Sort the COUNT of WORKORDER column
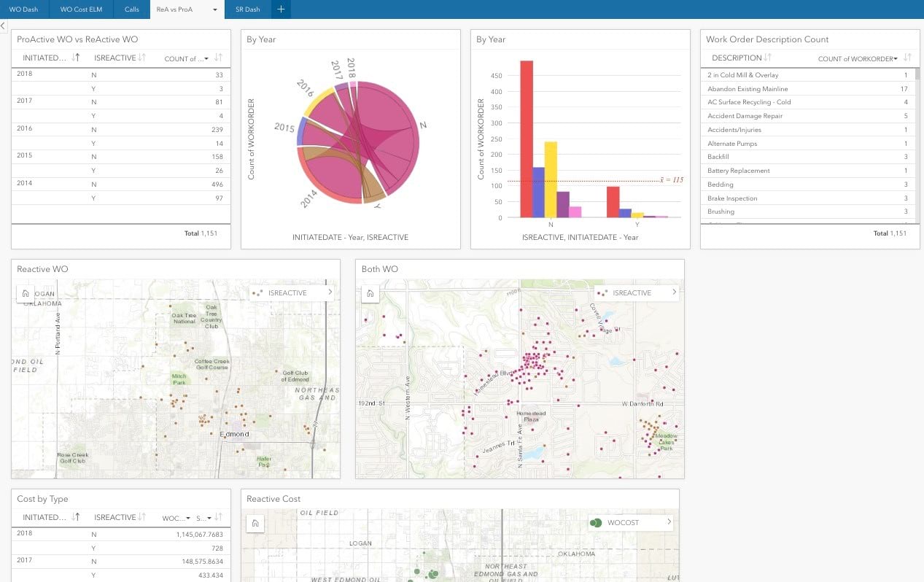 (x=907, y=58)
